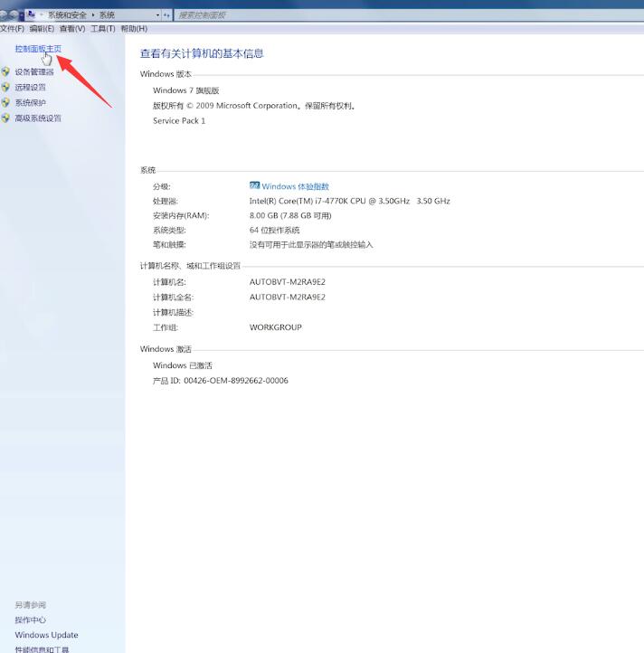
Task: Click the shield icon beside 设备管理器
Action: [x=5, y=71]
